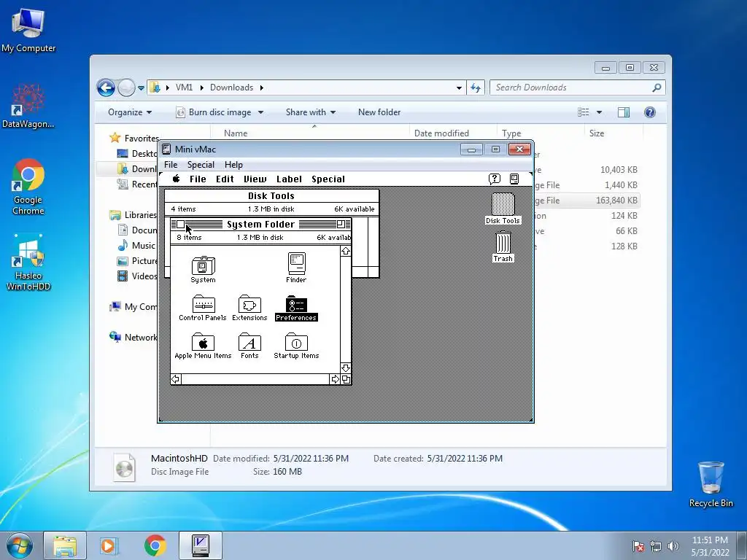Select the Fonts folder icon
747x560 pixels.
249,342
